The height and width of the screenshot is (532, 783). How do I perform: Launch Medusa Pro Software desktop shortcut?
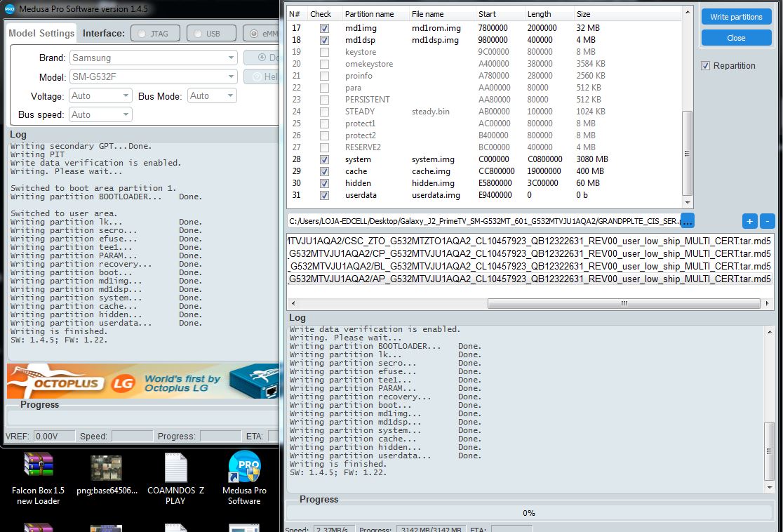[244, 477]
